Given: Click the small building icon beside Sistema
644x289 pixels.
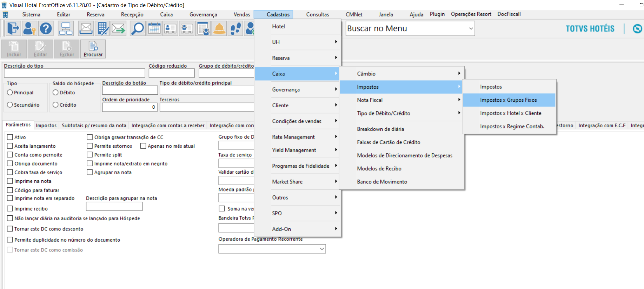Looking at the screenshot, I should (5, 14).
